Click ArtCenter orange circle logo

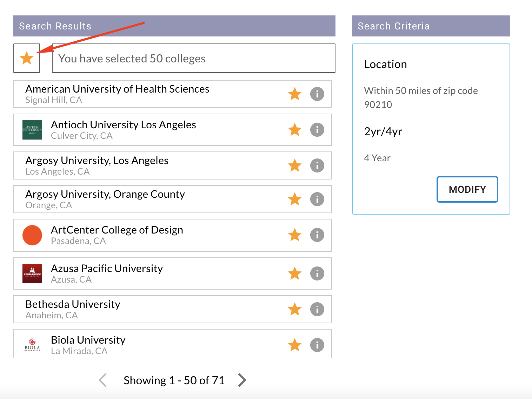coord(32,235)
